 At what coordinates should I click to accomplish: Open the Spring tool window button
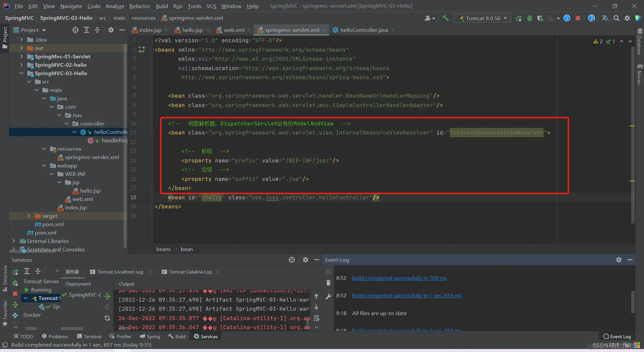point(150,336)
